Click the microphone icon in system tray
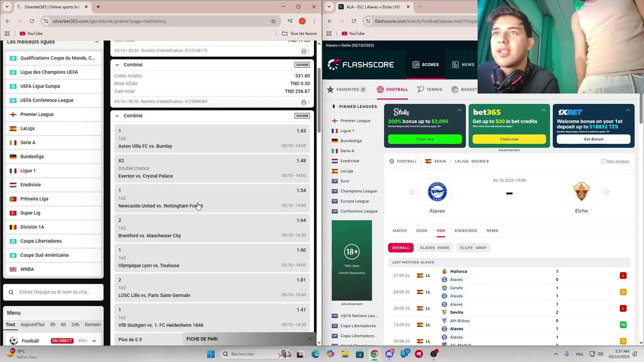644x362 pixels. tap(567, 354)
